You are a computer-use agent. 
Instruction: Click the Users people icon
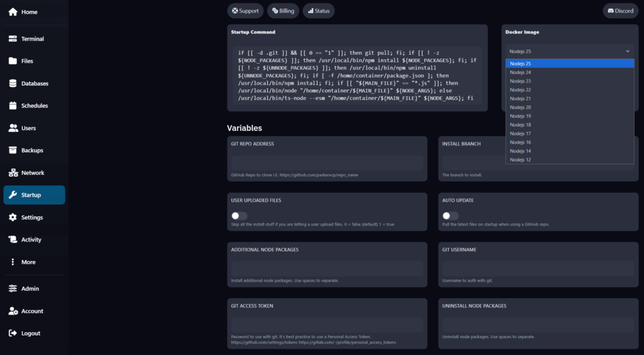click(13, 128)
